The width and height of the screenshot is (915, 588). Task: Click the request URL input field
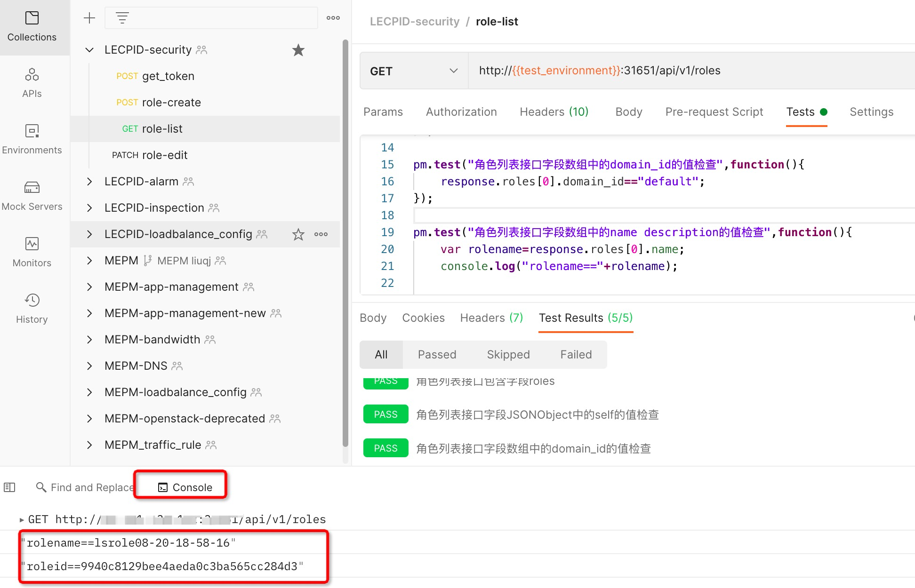coord(692,71)
